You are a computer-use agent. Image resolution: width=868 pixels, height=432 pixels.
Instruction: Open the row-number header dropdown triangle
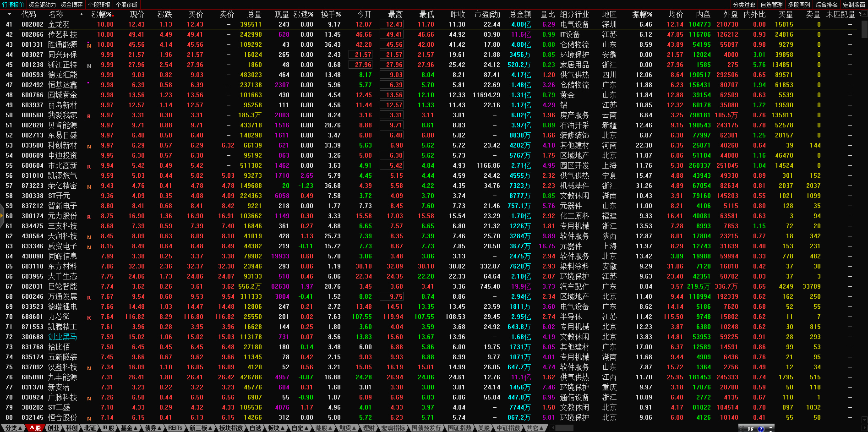coord(10,14)
